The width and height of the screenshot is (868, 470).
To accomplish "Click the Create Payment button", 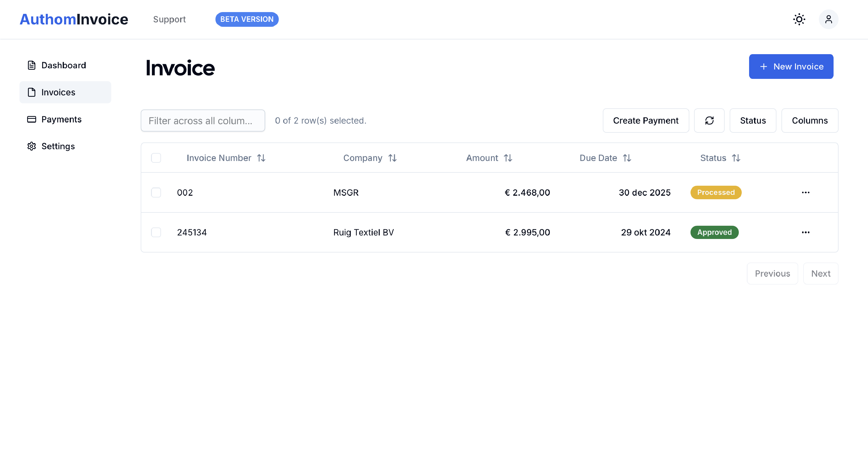I will tap(645, 120).
